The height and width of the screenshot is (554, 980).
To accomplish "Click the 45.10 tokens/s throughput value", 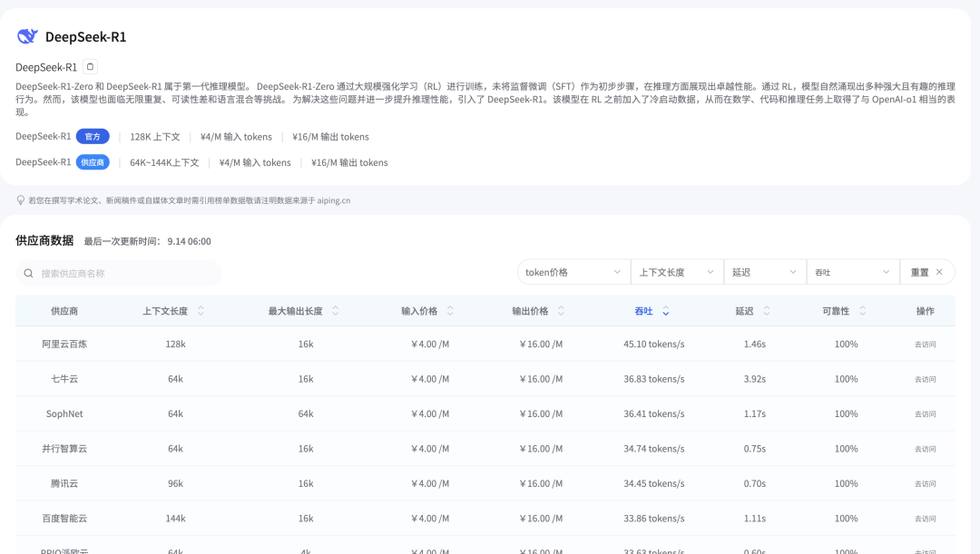I will click(653, 345).
